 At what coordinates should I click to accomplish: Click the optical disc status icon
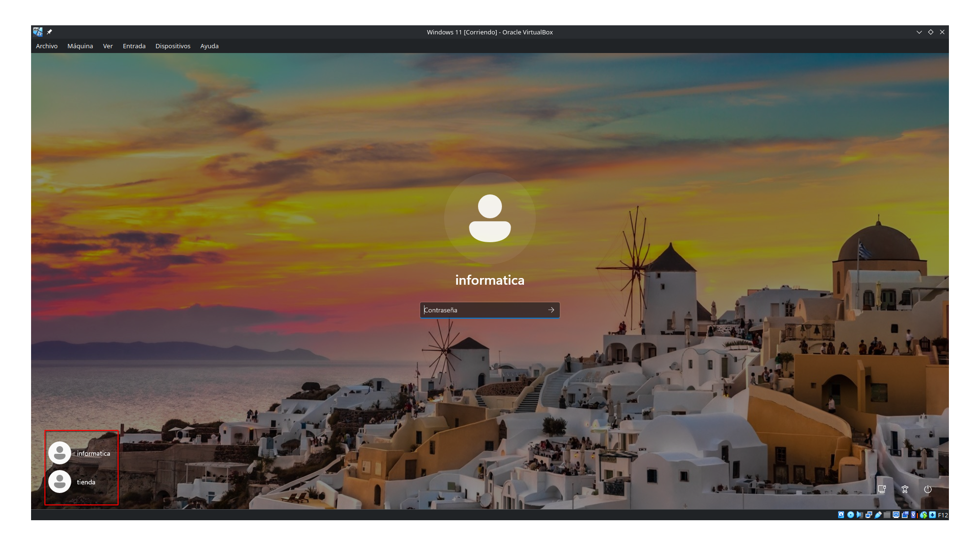[850, 514]
